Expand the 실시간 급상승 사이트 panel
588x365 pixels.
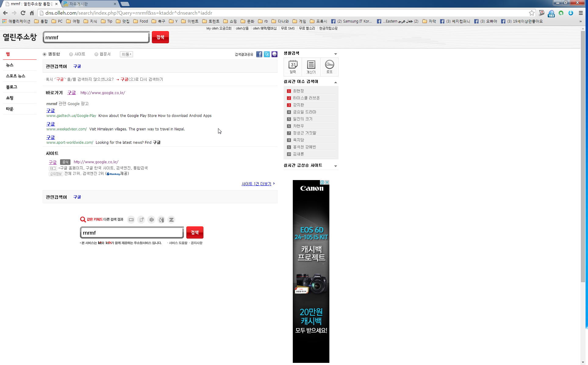pyautogui.click(x=335, y=166)
